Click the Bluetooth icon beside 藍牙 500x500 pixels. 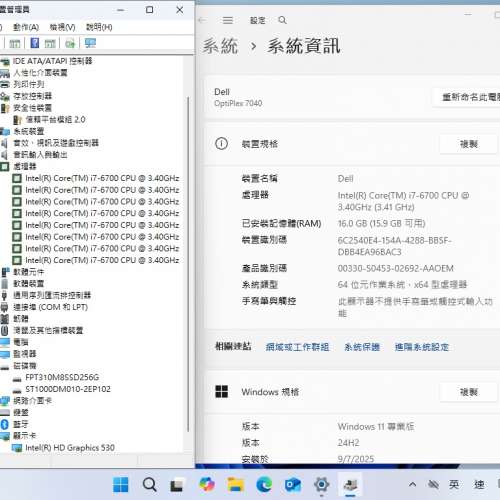click(5, 424)
